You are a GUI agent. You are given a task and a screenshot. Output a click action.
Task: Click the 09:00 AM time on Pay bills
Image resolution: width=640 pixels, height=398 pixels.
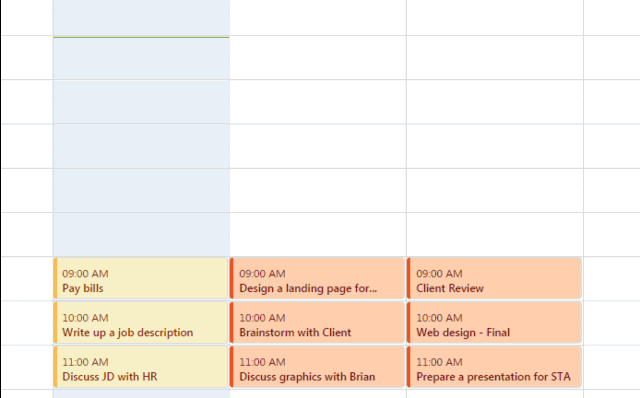coord(85,274)
